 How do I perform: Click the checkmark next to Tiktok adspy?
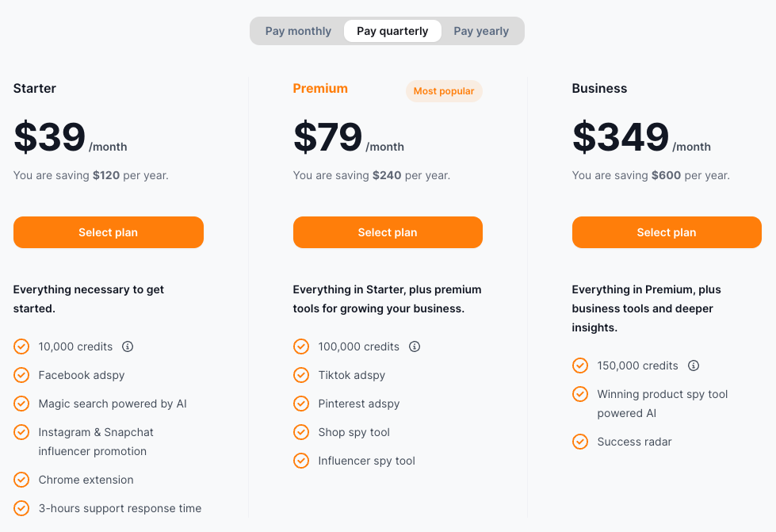coord(301,375)
